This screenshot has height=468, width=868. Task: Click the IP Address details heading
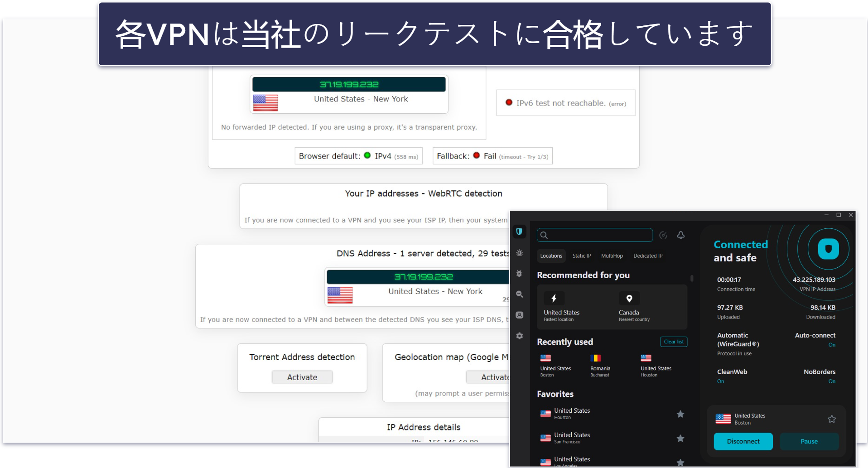coord(424,427)
